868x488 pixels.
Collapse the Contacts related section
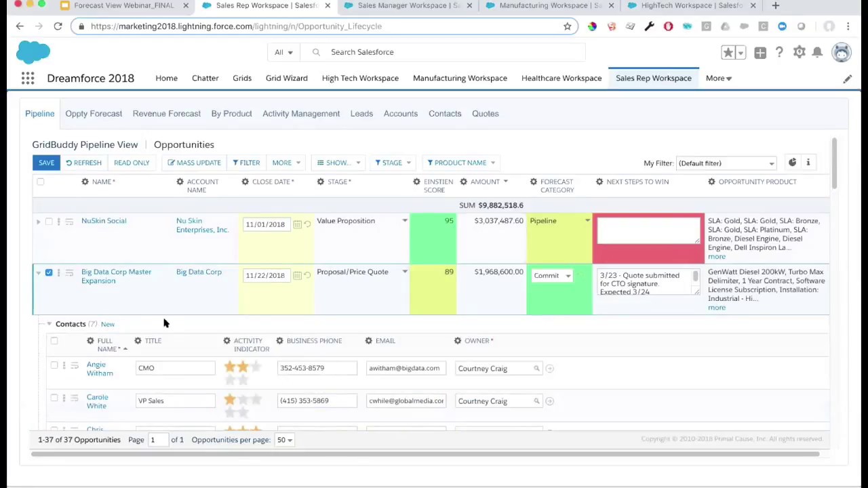click(49, 324)
